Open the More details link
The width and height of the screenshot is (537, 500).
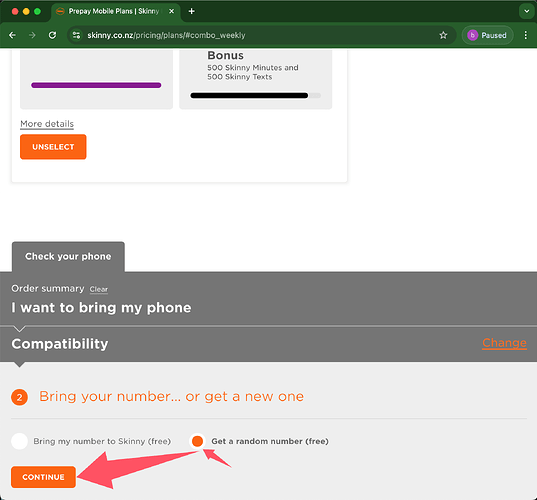tap(47, 124)
